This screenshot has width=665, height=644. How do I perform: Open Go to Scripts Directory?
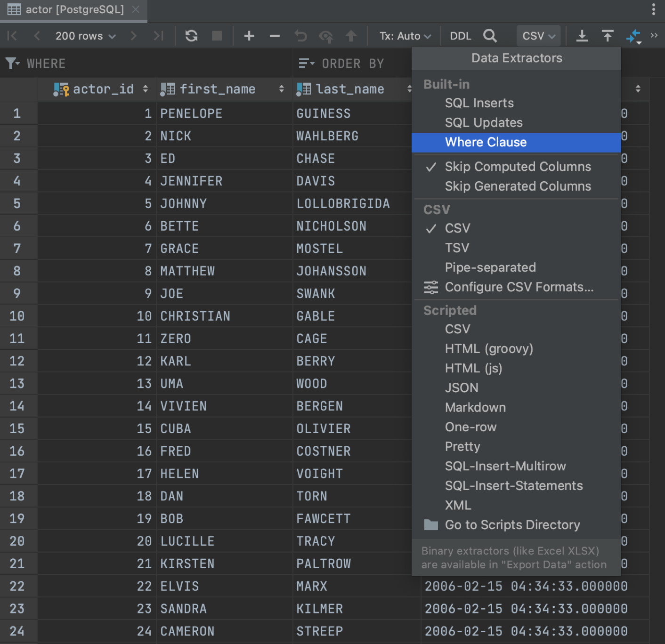point(512,525)
